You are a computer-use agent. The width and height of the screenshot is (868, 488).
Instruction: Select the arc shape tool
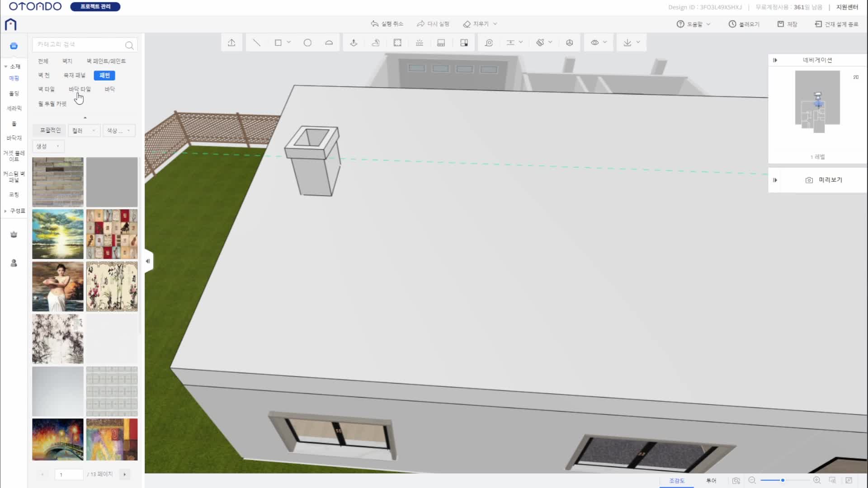[329, 42]
